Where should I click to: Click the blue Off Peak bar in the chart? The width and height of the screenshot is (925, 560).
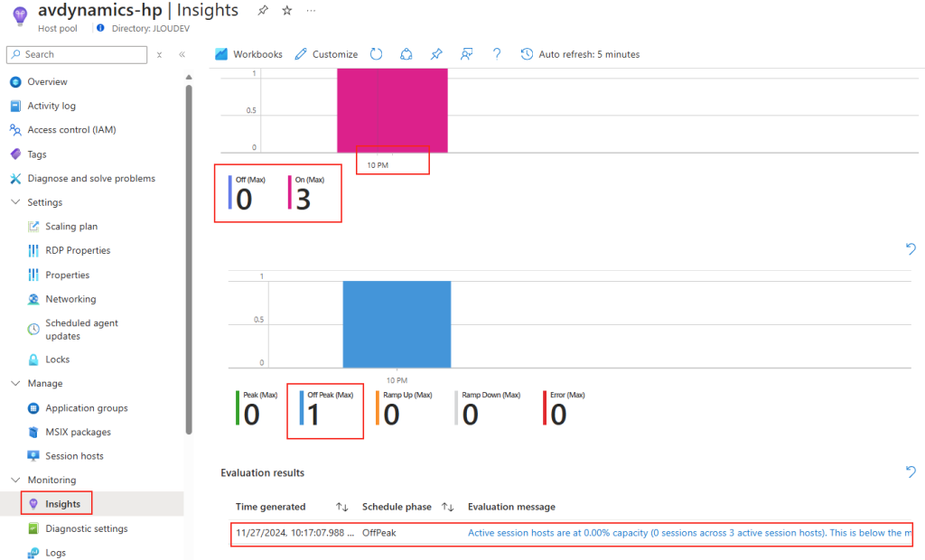click(x=397, y=324)
